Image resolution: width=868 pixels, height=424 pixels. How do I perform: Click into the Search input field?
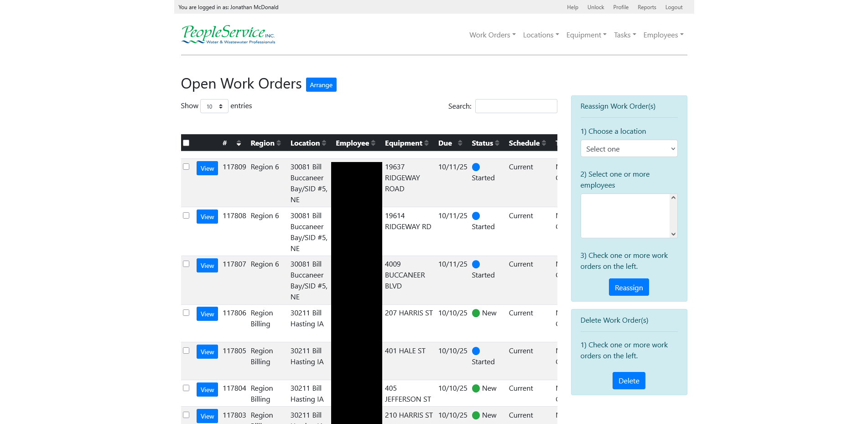(516, 106)
